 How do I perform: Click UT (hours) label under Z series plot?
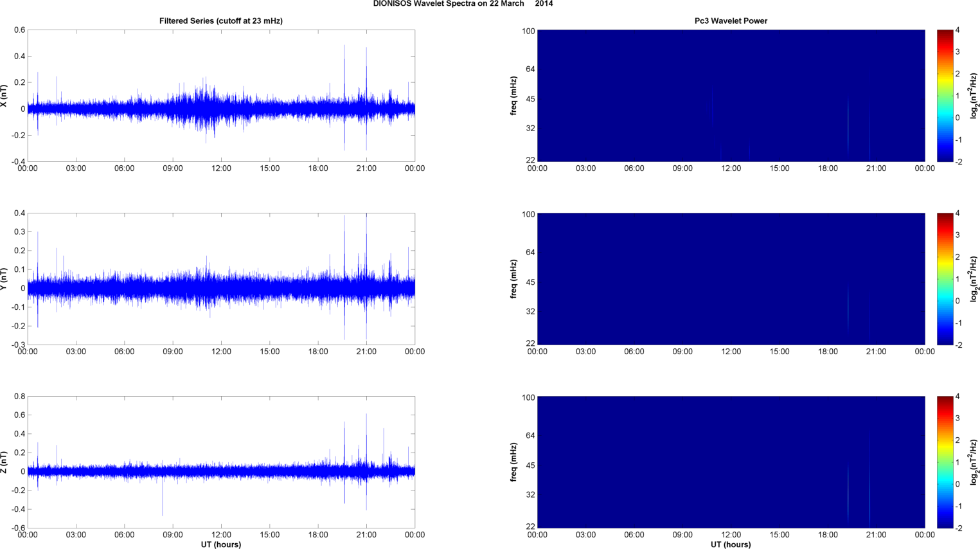[220, 544]
